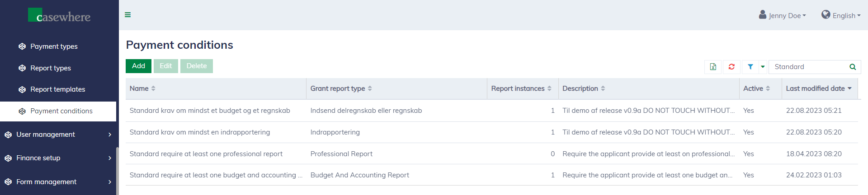Click the globe language icon

826,15
